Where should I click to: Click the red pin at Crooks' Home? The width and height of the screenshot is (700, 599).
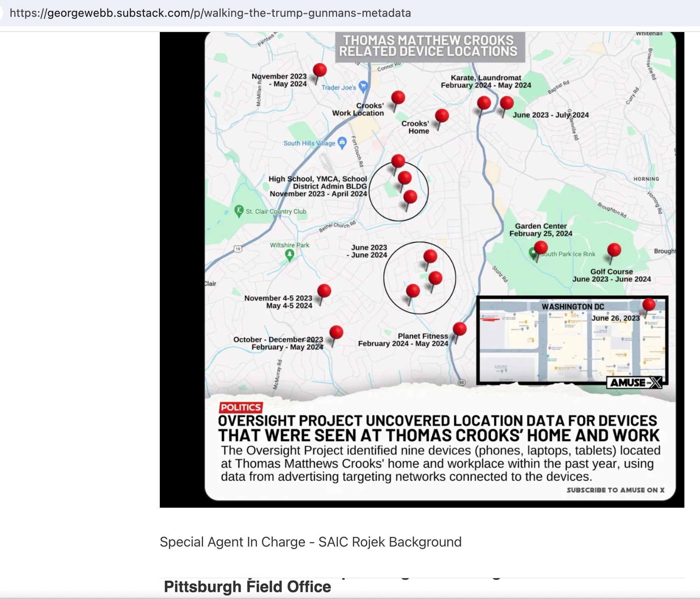click(x=441, y=117)
